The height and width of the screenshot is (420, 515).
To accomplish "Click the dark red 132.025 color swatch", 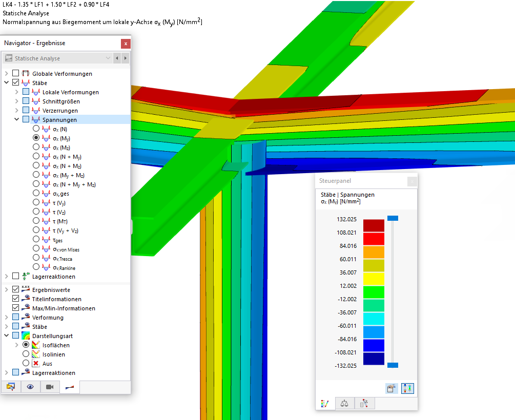I will click(x=374, y=225).
